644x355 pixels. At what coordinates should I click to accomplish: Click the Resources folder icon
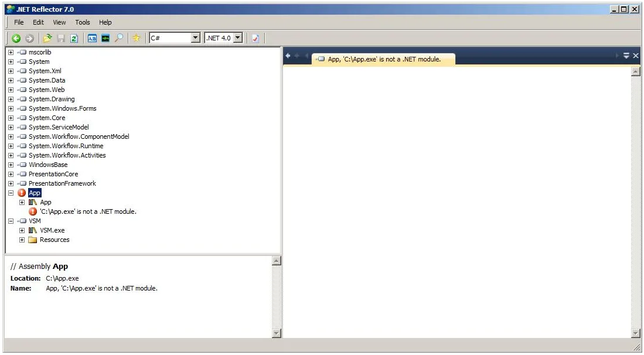[x=32, y=240]
